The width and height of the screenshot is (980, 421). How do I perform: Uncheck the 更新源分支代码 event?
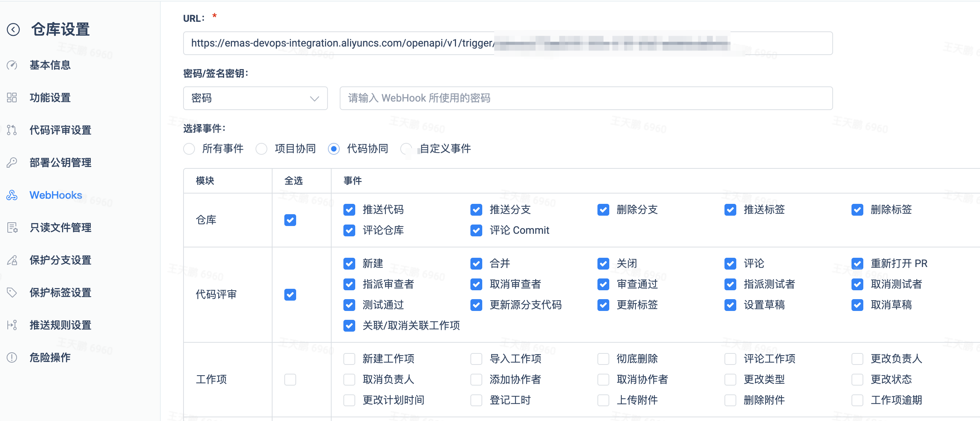[x=476, y=305]
